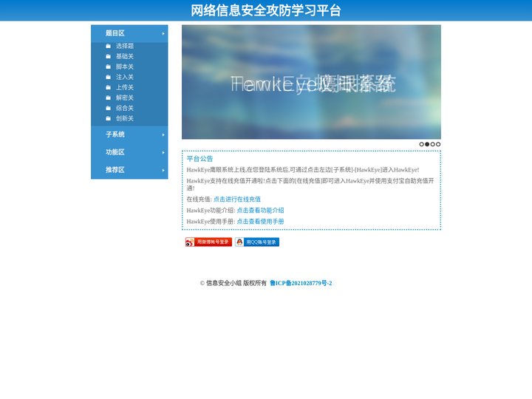The height and width of the screenshot is (399, 532).
Task: Open the 创新关 category
Action: [x=125, y=118]
